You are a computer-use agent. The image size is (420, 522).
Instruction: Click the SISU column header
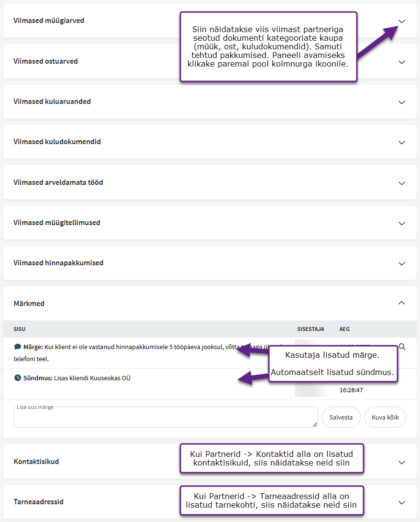pos(20,329)
